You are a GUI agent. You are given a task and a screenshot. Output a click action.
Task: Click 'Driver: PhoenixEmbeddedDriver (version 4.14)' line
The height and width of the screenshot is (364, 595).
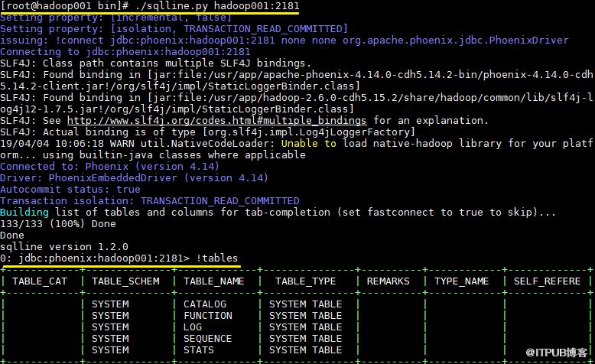[x=134, y=178]
